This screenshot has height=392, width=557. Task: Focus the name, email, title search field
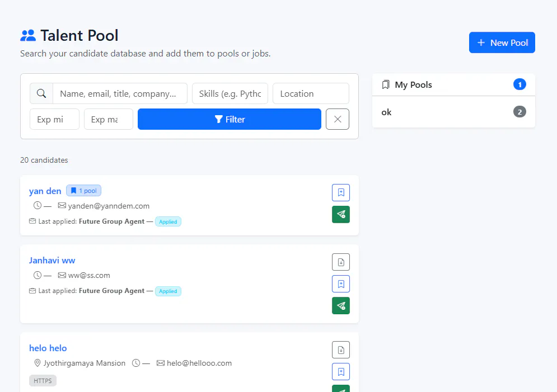pos(120,93)
